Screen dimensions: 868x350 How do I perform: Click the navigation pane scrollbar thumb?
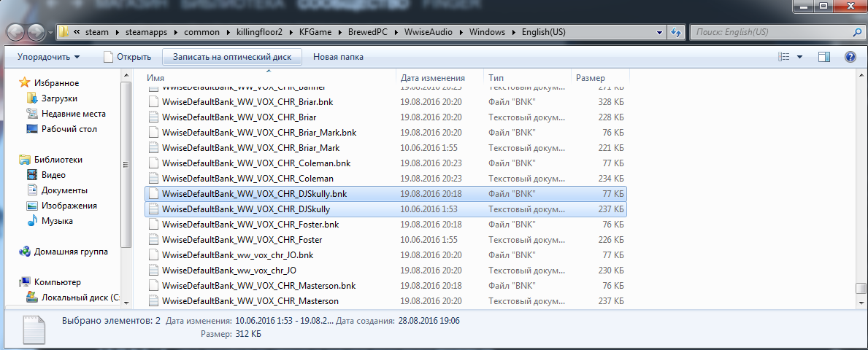point(127,164)
